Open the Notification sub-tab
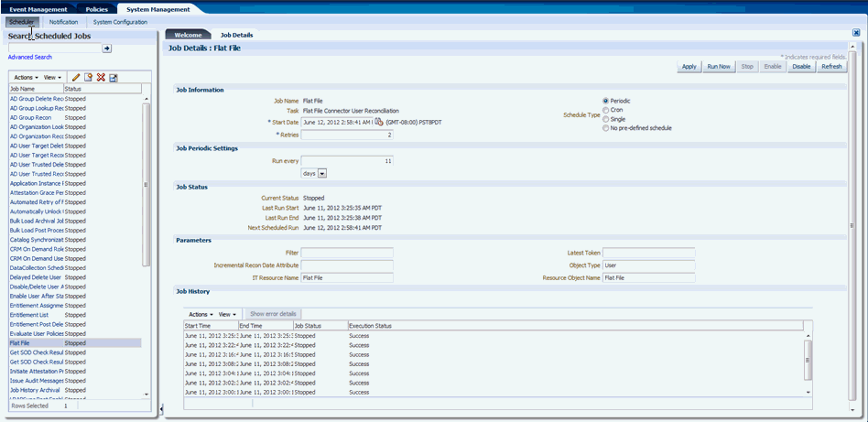 tap(63, 22)
